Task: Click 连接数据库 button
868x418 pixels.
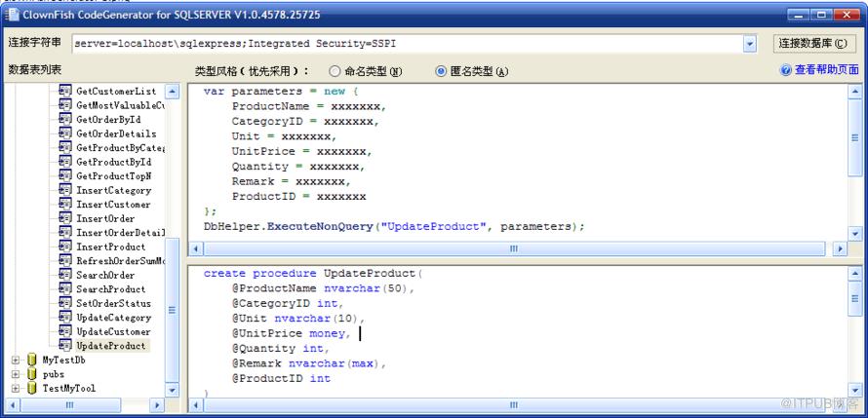Action: [815, 44]
